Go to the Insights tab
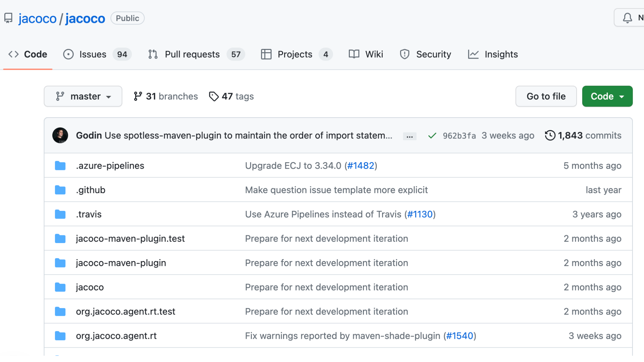The width and height of the screenshot is (644, 362). (501, 54)
